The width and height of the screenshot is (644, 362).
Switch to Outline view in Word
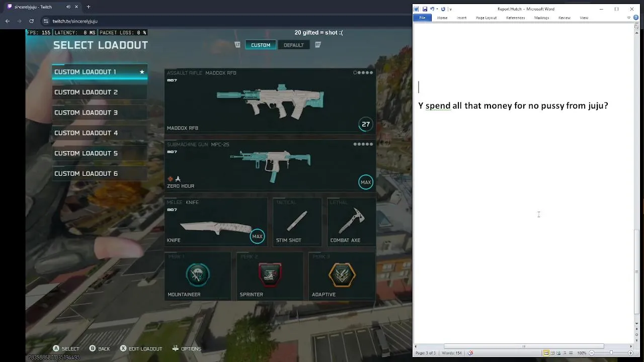tap(565, 353)
